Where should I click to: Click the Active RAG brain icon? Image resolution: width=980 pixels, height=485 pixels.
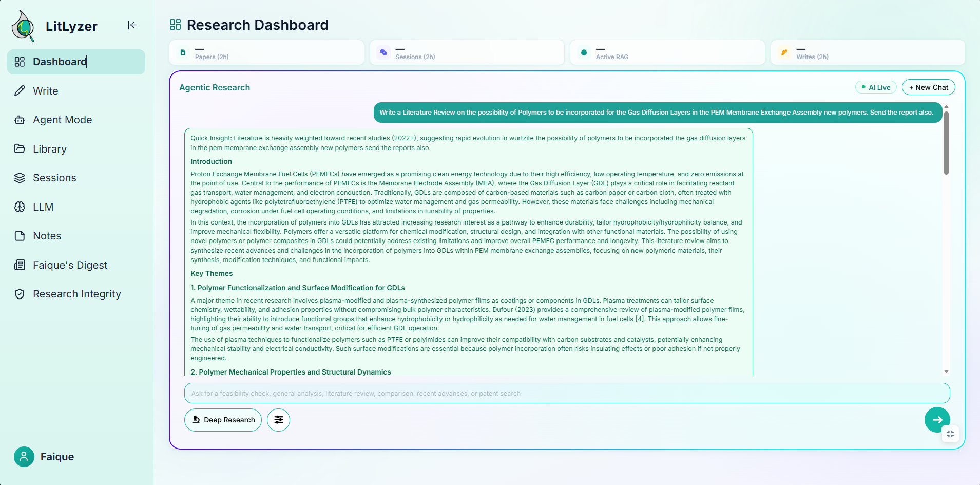[584, 52]
